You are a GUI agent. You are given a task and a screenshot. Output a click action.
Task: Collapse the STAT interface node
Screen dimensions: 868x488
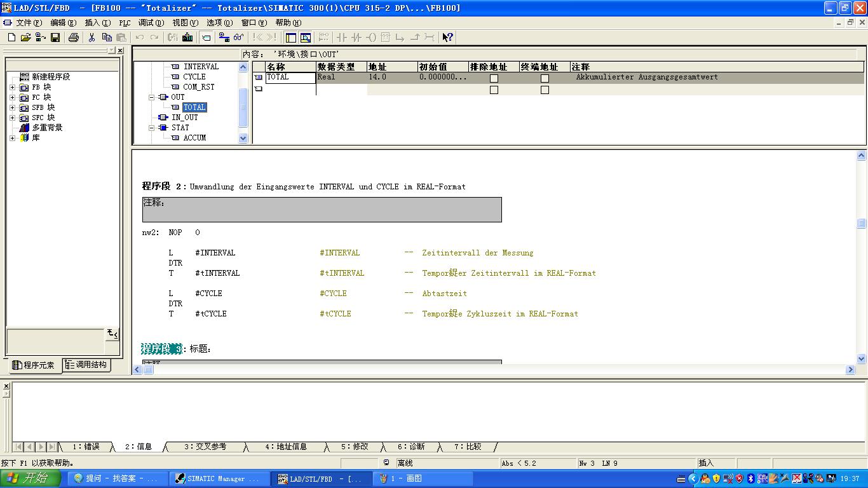pos(152,128)
